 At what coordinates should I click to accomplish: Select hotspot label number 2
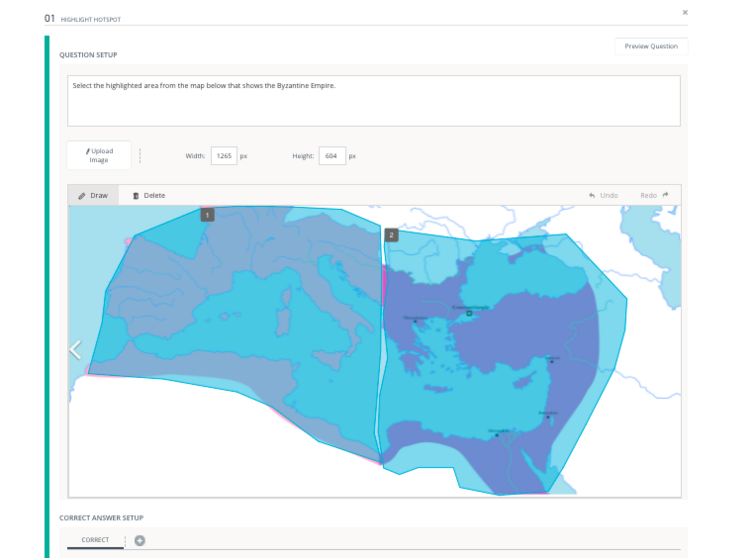click(x=391, y=235)
